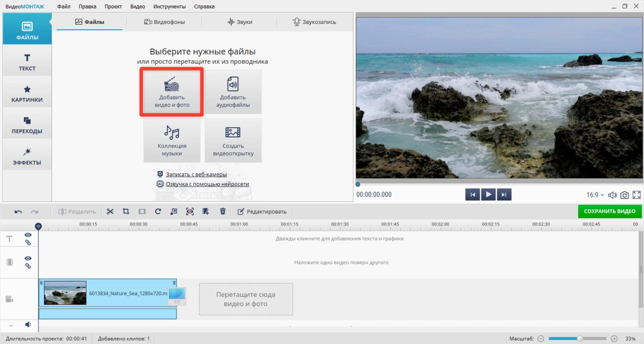Image resolution: width=644 pixels, height=344 pixels.
Task: Toggle text track visibility eye
Action: [x=28, y=235]
